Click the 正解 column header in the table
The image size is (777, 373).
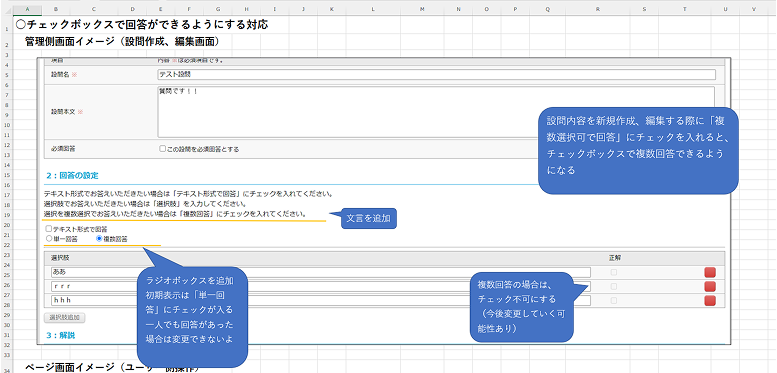(615, 258)
